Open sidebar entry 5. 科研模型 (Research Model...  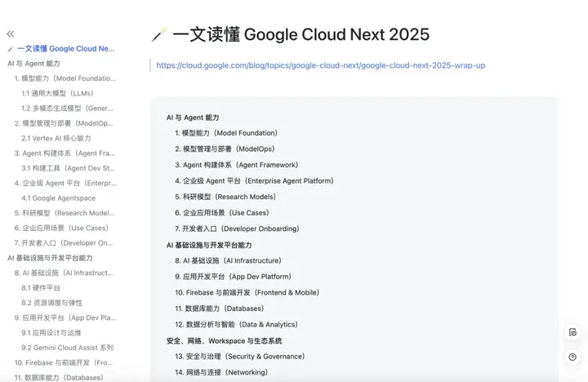(x=65, y=213)
